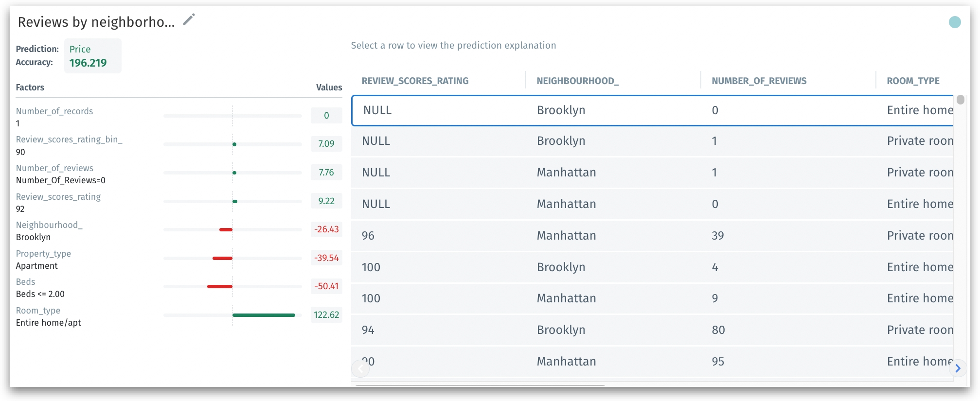Click the NUMBER_OF_REVIEWS column header
Viewport: 980px width, 401px height.
tap(759, 81)
